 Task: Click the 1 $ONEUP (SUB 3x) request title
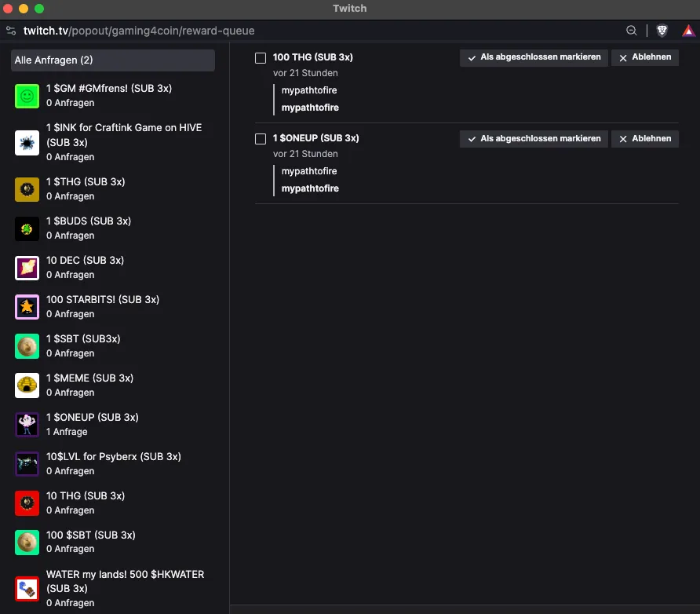click(x=315, y=138)
